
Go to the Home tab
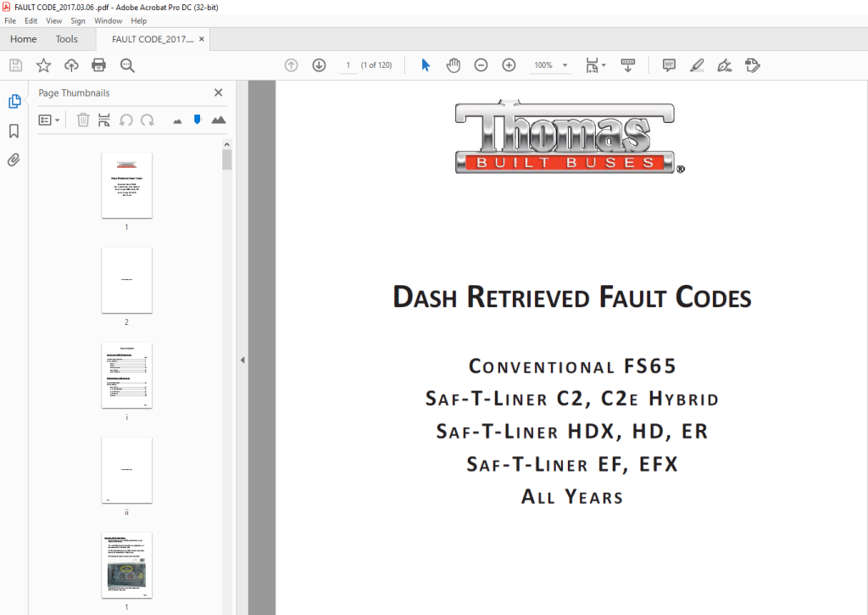click(23, 39)
